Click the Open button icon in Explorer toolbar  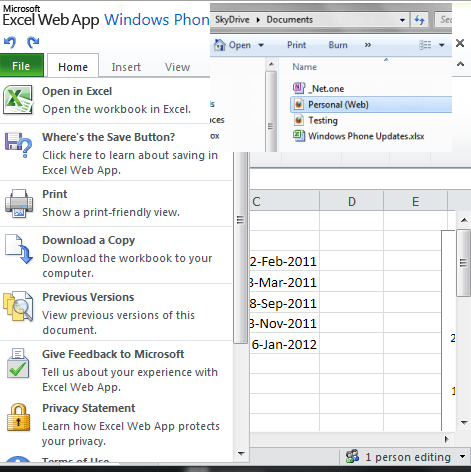click(219, 45)
